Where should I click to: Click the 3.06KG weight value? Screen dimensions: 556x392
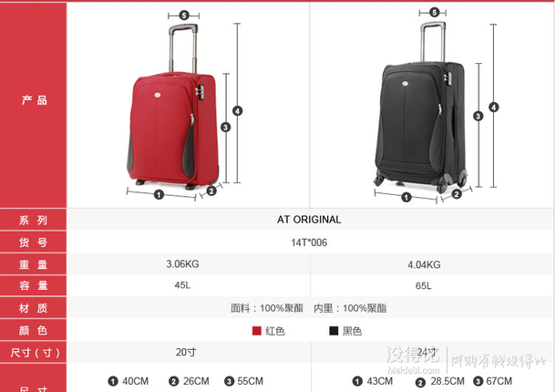182,264
